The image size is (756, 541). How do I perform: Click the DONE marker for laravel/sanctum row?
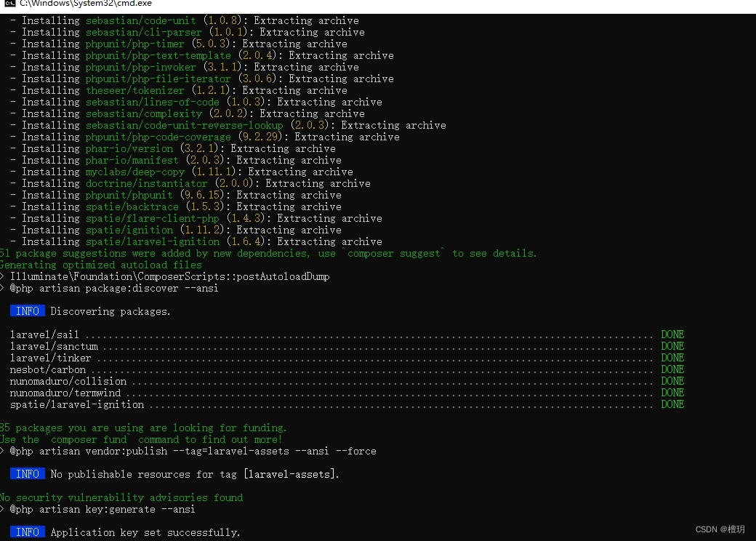click(672, 345)
